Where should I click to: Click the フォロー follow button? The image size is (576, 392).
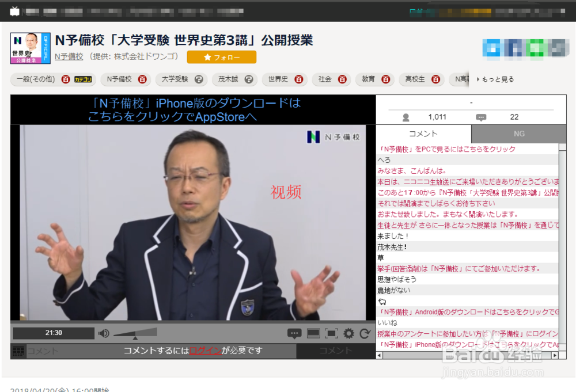(x=222, y=57)
